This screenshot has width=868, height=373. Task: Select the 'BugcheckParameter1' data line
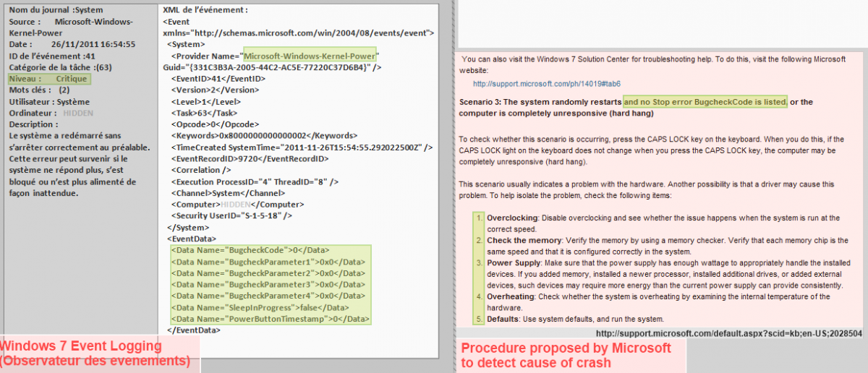pos(268,262)
